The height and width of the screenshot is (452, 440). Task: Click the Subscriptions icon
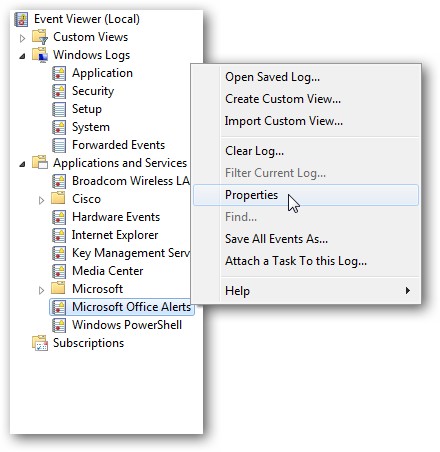pyautogui.click(x=40, y=343)
